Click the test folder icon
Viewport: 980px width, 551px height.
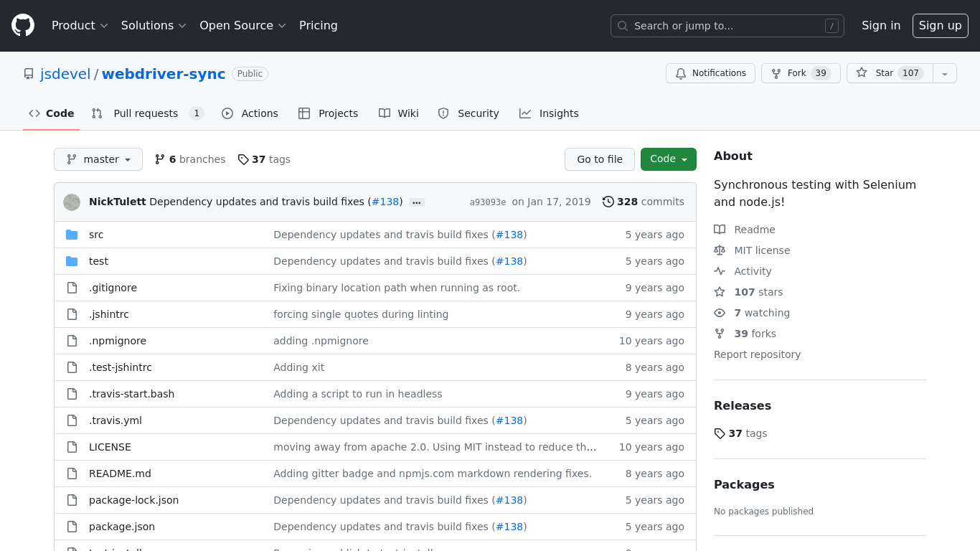[x=72, y=261]
